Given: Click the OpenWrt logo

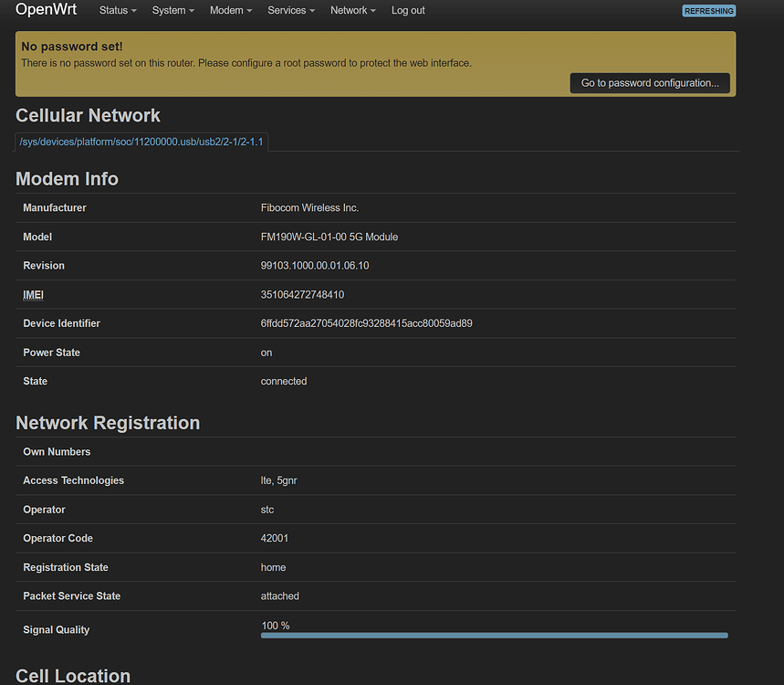Looking at the screenshot, I should pyautogui.click(x=47, y=10).
